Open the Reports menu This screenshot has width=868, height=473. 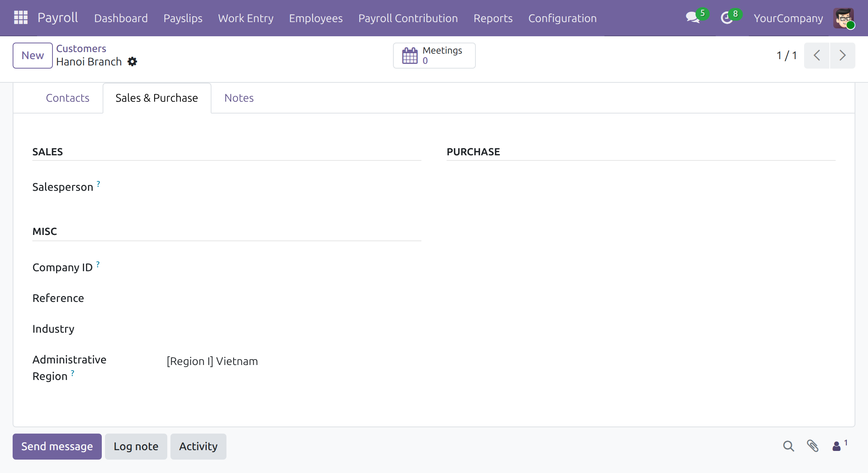point(493,18)
